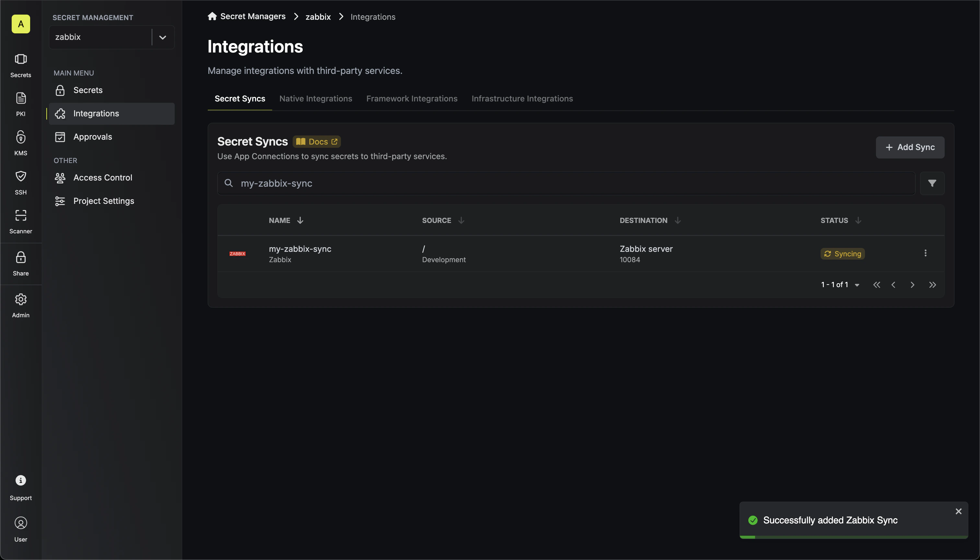The width and height of the screenshot is (980, 560).
Task: Open the rows-per-page dropdown next to 1 - 1 of 1
Action: click(857, 285)
